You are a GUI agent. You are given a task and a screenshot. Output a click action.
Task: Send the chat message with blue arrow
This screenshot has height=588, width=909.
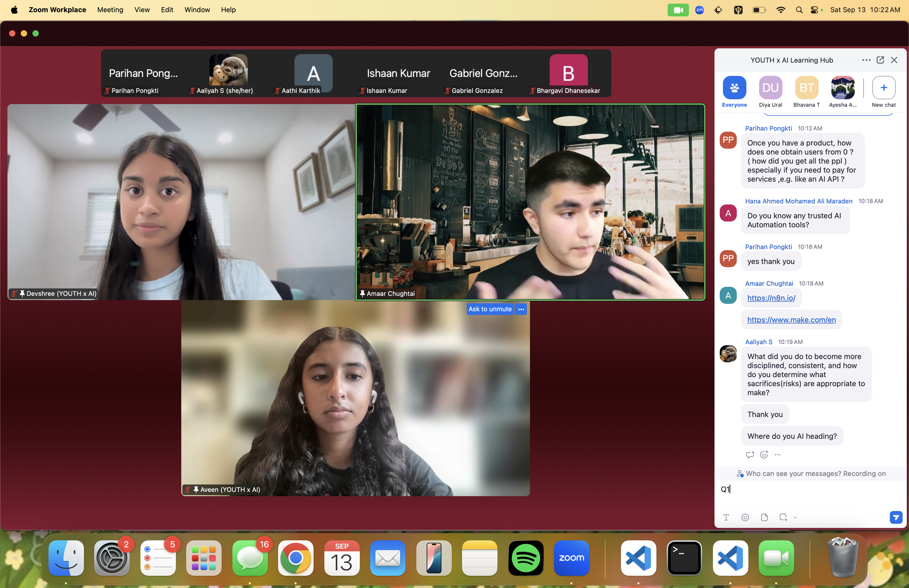click(x=895, y=517)
